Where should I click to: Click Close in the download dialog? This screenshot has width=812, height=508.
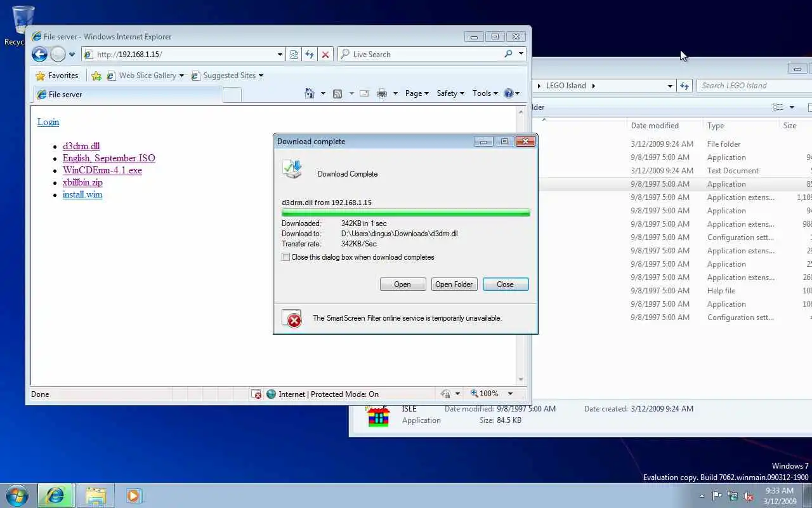pos(506,284)
